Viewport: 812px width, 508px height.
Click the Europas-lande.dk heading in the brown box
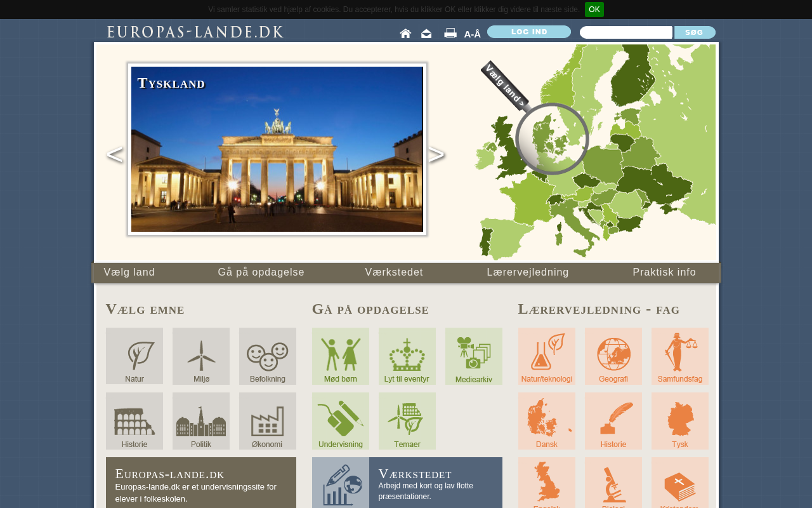point(170,474)
